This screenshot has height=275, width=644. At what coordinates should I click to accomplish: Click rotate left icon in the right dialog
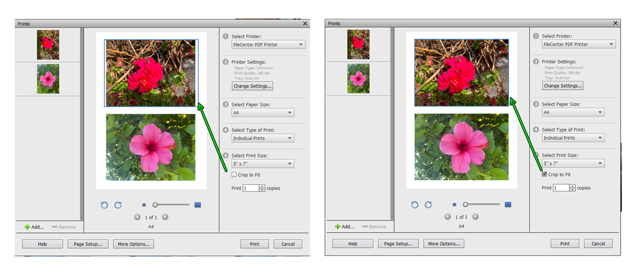tap(415, 204)
